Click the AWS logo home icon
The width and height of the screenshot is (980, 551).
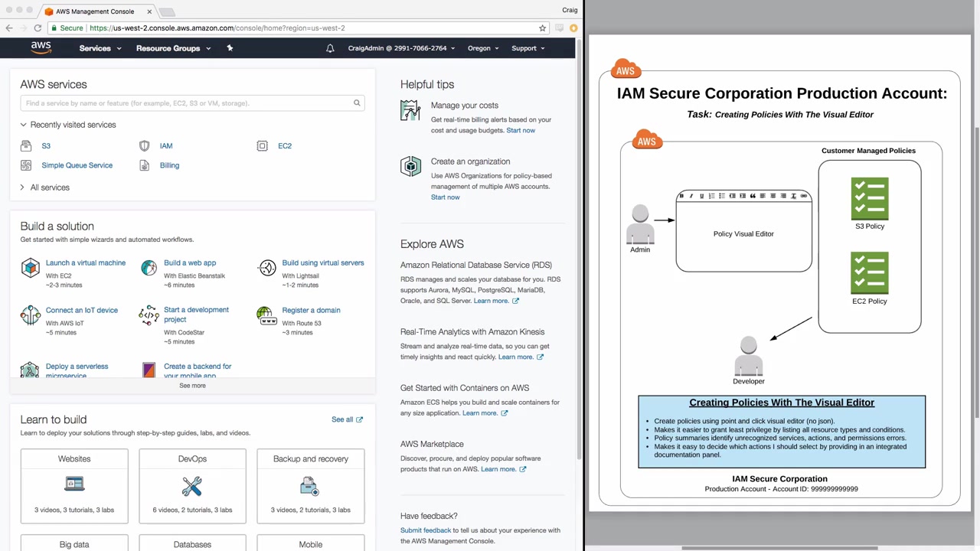pos(41,47)
